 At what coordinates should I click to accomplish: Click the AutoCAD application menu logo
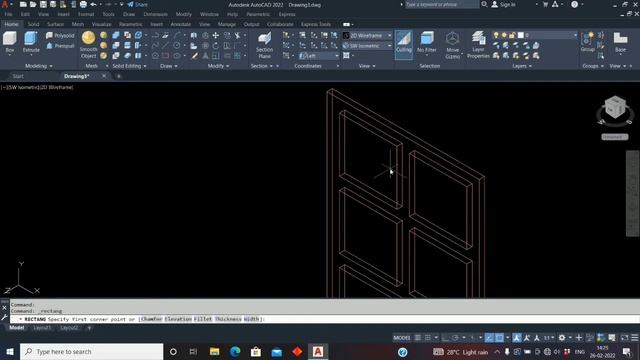coord(5,4)
